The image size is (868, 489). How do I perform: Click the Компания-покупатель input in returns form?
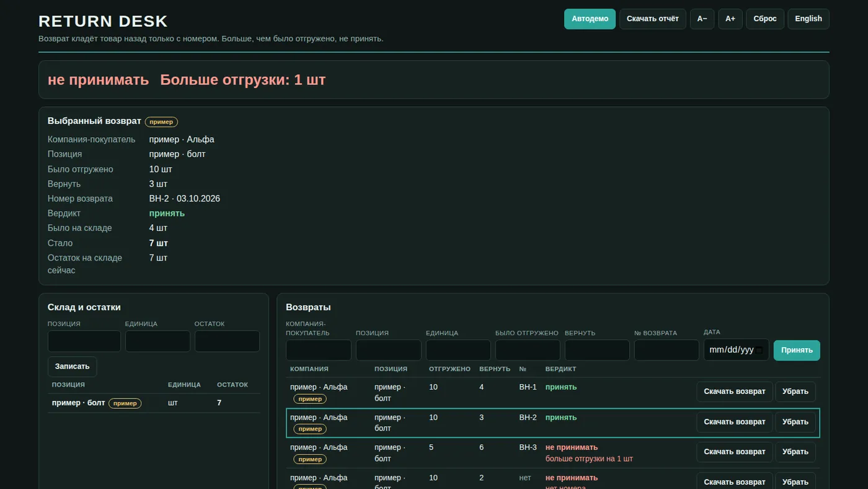319,350
